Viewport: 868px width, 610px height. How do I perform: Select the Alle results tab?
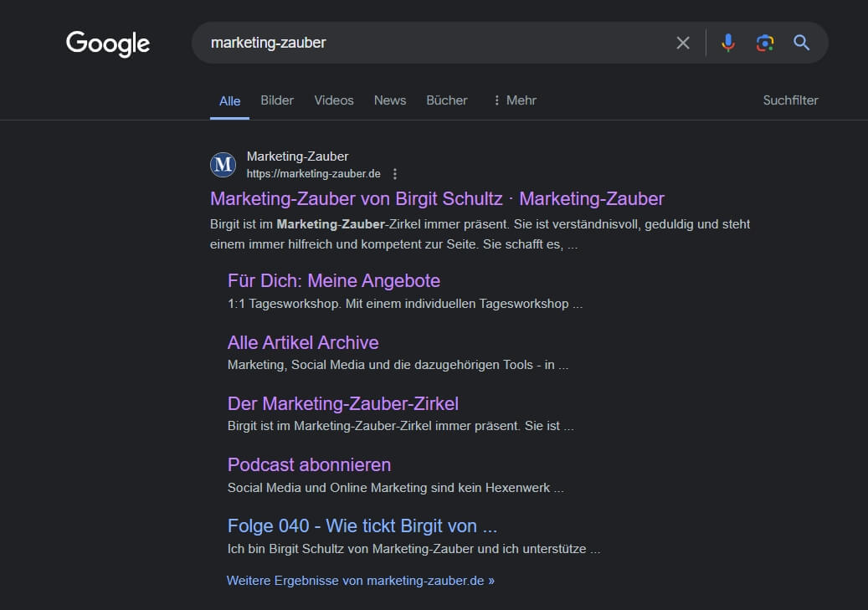[229, 101]
